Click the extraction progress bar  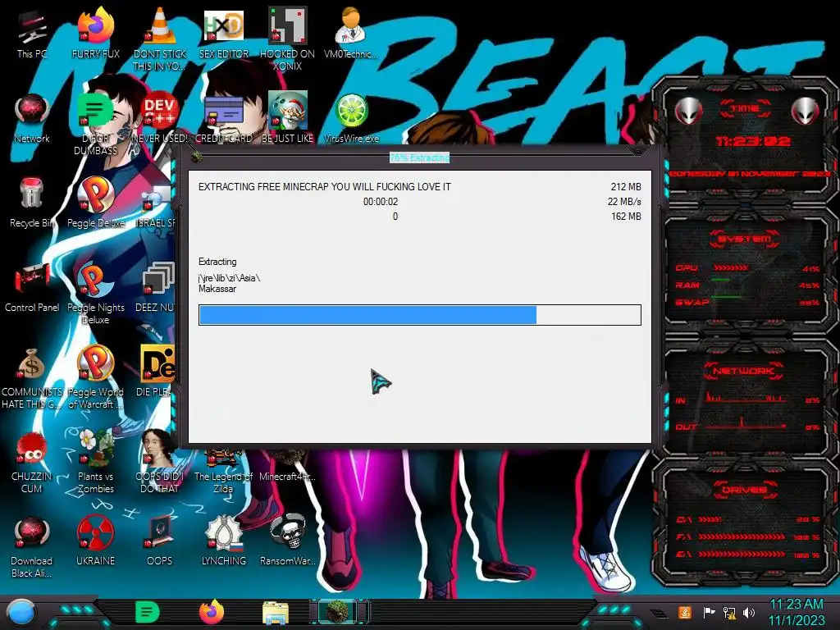click(419, 315)
